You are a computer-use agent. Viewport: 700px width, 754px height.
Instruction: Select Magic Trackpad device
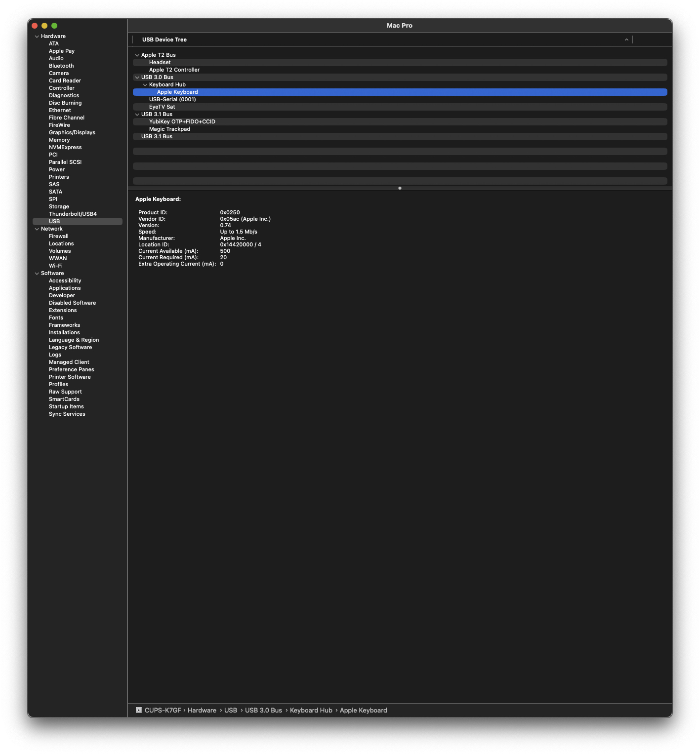click(400, 129)
